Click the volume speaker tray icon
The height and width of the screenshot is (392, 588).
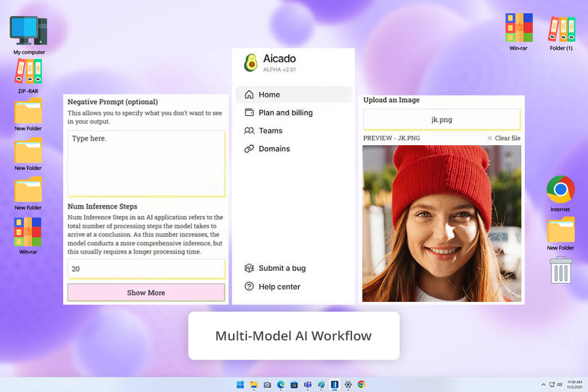(x=559, y=385)
